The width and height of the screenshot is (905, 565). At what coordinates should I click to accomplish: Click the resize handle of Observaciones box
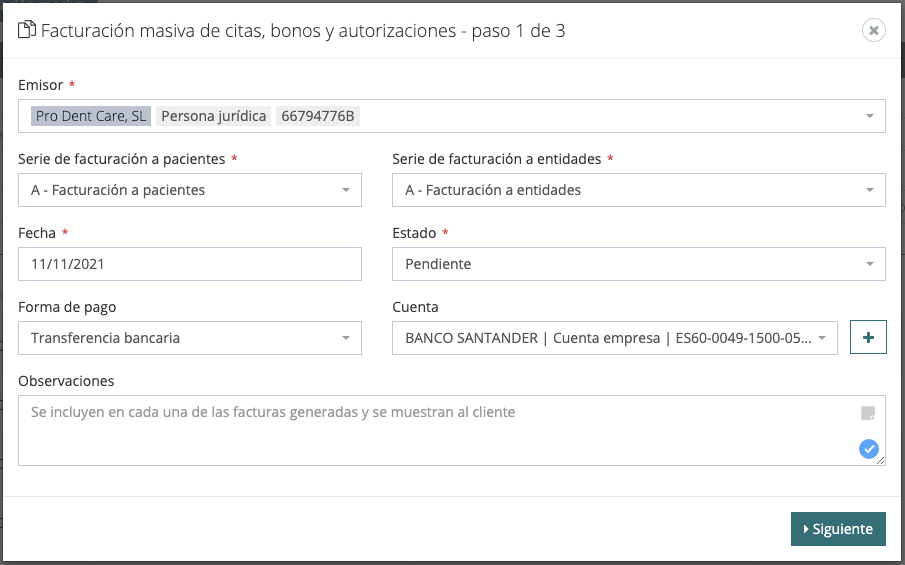coord(880,460)
